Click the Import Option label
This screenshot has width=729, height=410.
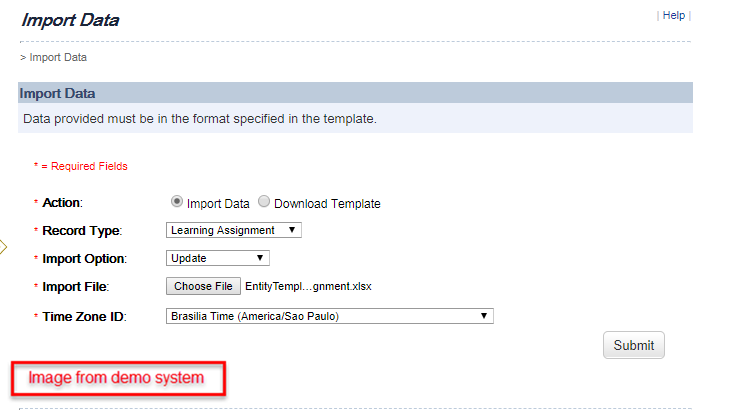85,258
